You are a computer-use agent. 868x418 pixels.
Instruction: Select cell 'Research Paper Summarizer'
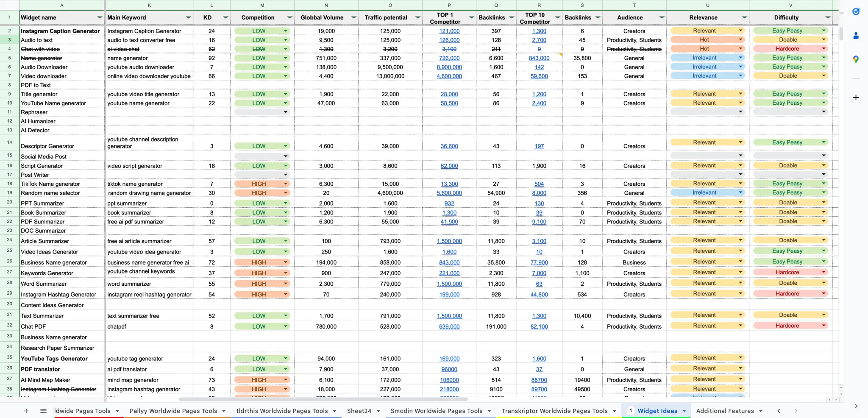62,348
